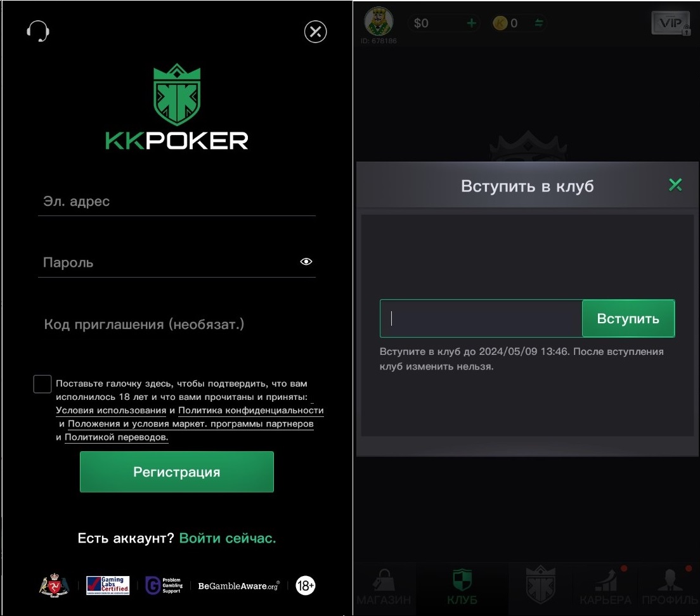Select the Код приглашения field

177,324
